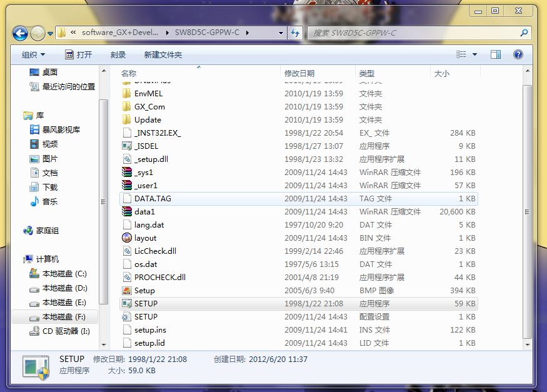Select the data1 WinRAR archive icon
The width and height of the screenshot is (547, 392).
pos(127,212)
